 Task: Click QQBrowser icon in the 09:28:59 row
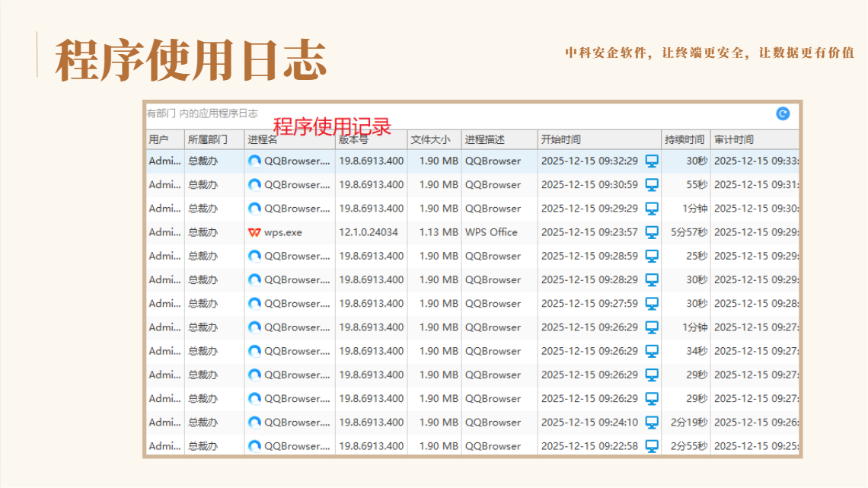(254, 256)
